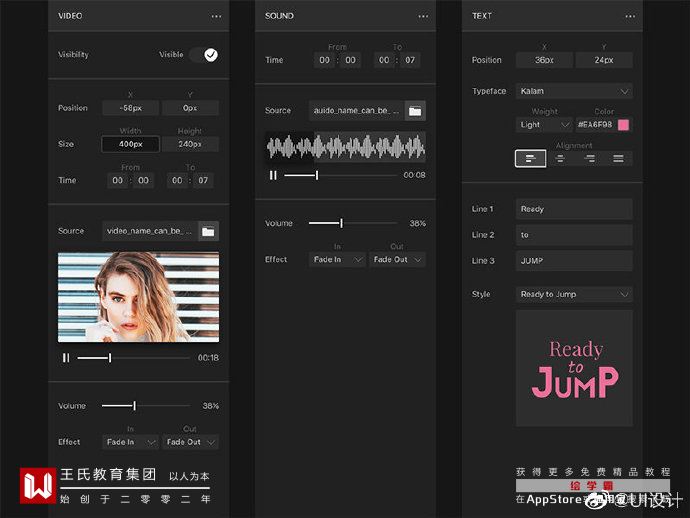
Task: Click the VIDEO panel title
Action: click(70, 16)
